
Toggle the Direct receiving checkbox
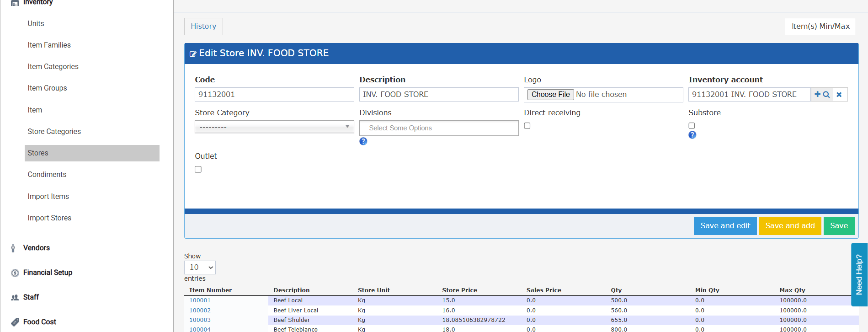click(527, 126)
